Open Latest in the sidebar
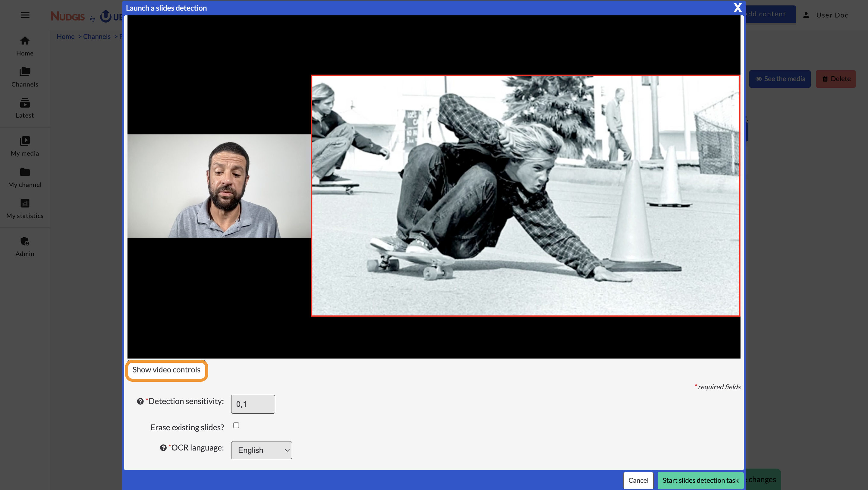Viewport: 868px width, 490px height. point(25,108)
